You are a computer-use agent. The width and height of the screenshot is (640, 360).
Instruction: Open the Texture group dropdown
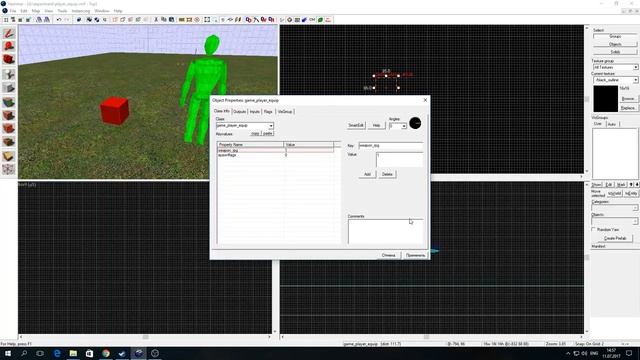(x=636, y=67)
